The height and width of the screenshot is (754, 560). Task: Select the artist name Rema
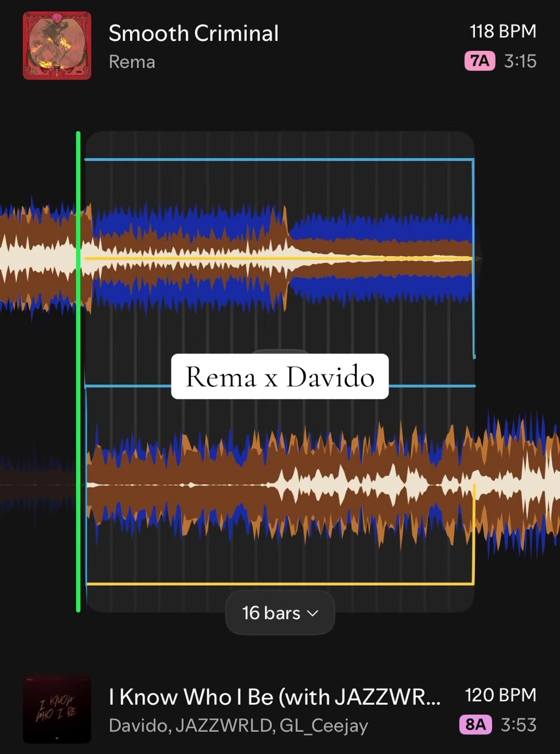(132, 62)
